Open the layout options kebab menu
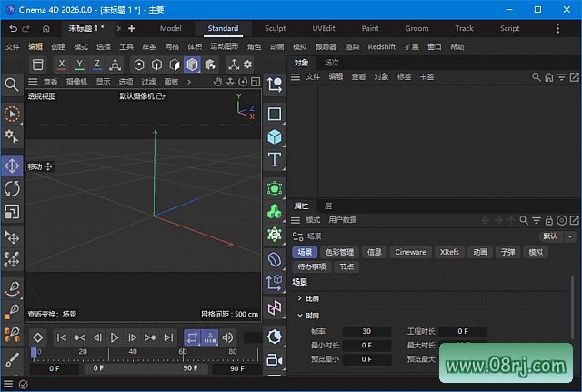Image resolution: width=582 pixels, height=392 pixels. [x=557, y=28]
